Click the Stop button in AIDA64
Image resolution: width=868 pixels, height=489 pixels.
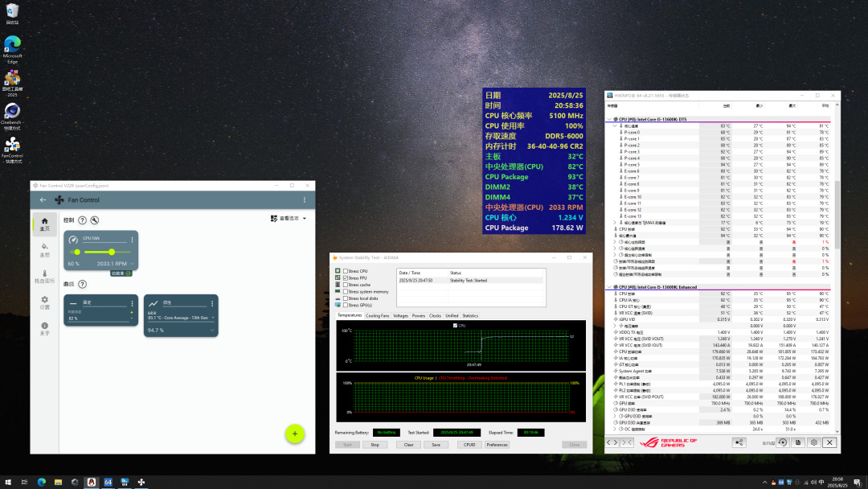[x=375, y=445]
